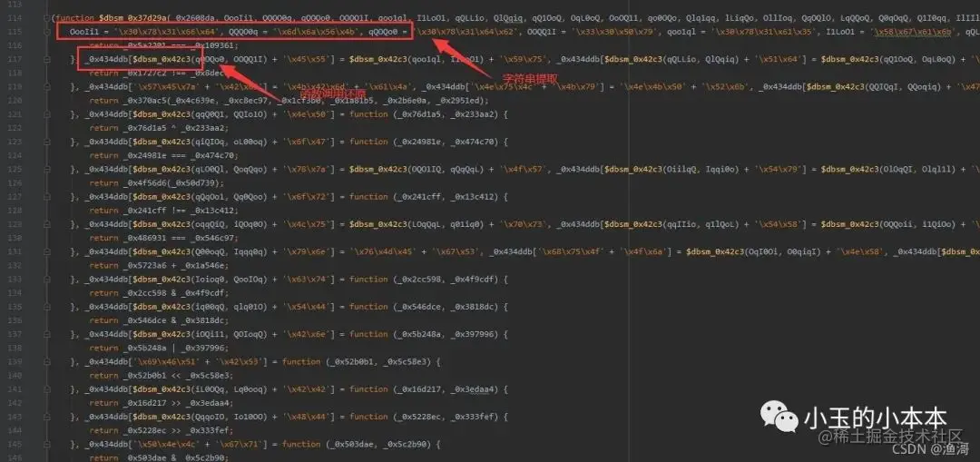Click _0x3818dc in line 136 return
The image size is (980, 462).
coord(204,320)
